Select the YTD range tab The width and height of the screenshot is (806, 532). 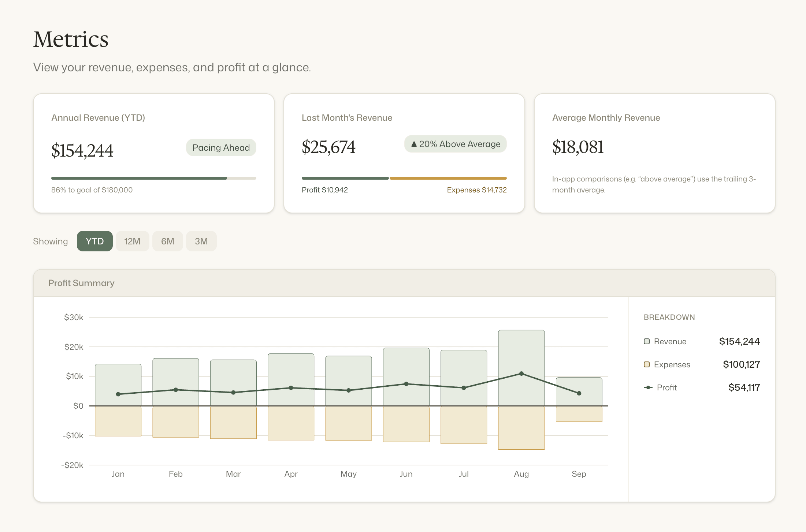(x=94, y=241)
